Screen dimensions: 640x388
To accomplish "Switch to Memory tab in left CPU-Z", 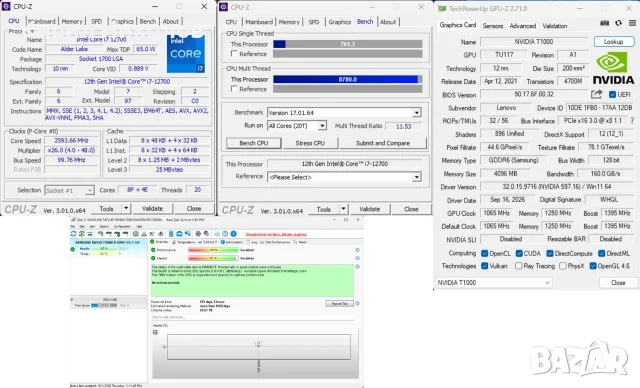I will (x=72, y=21).
